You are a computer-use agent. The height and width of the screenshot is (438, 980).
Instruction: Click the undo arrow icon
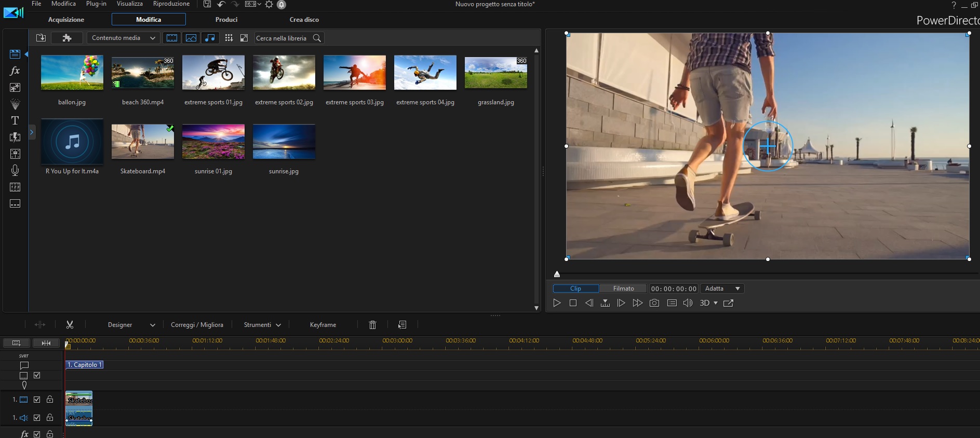click(221, 4)
